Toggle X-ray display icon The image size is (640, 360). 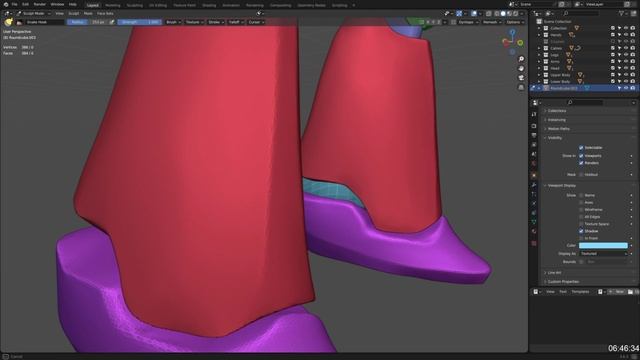[489, 13]
